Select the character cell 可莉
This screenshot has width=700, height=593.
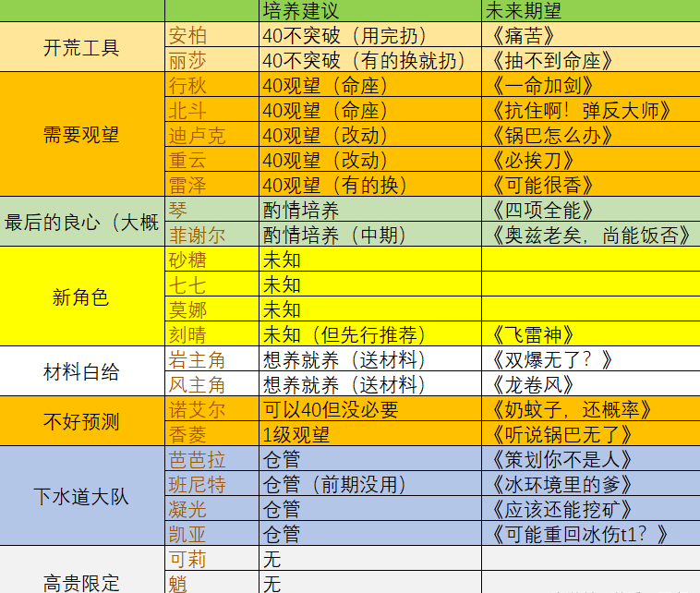pyautogui.click(x=212, y=558)
